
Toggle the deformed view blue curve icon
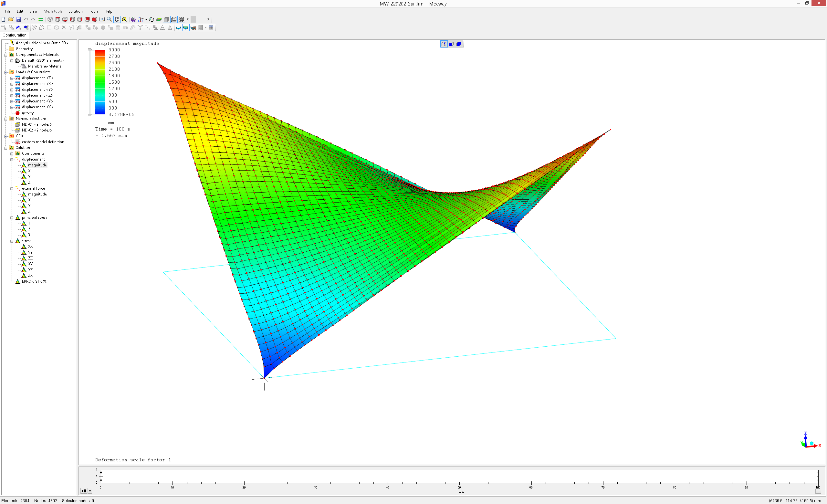(x=178, y=27)
